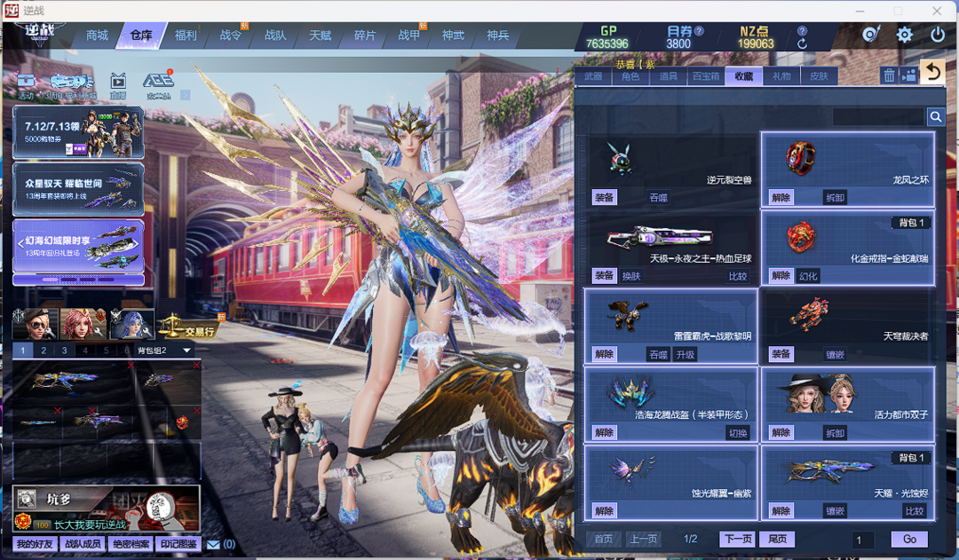Switch to the 百宝箱 tab
Viewport: 959px width, 560px height.
point(706,75)
